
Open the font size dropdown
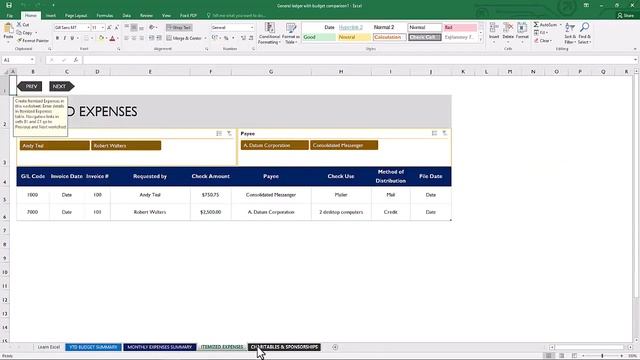pos(102,27)
